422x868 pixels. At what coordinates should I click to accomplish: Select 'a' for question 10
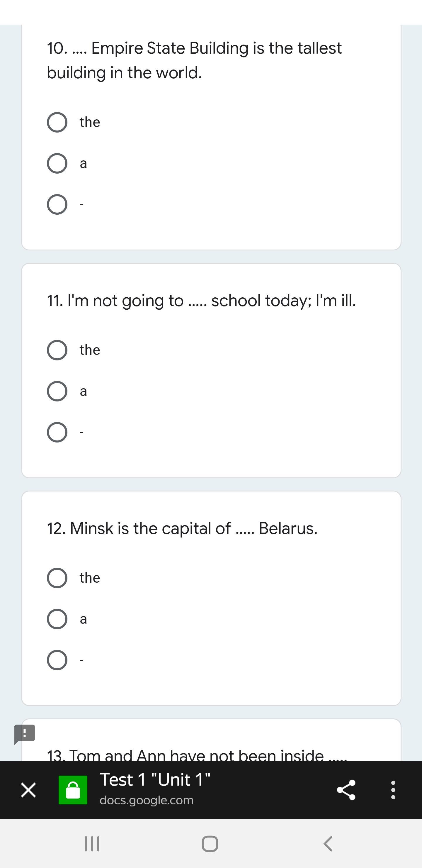click(x=57, y=163)
